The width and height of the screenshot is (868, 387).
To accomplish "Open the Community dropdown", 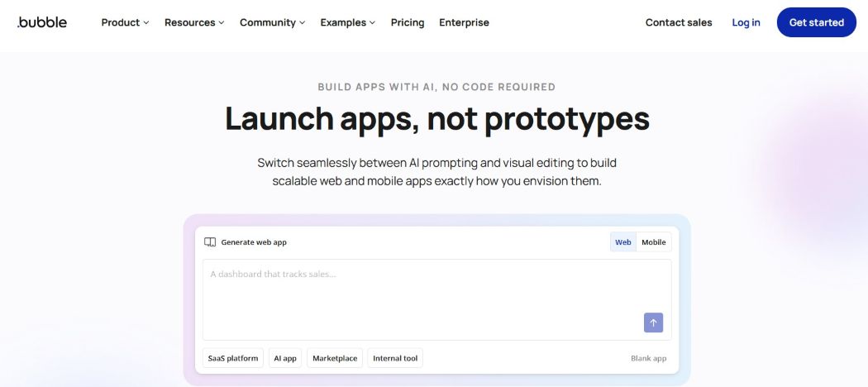I will (x=272, y=22).
